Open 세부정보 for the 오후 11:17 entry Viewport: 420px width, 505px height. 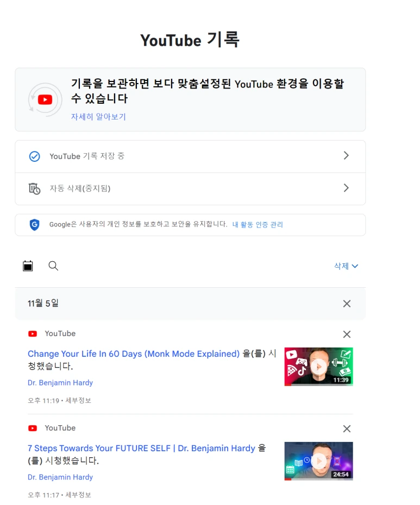[x=78, y=495]
